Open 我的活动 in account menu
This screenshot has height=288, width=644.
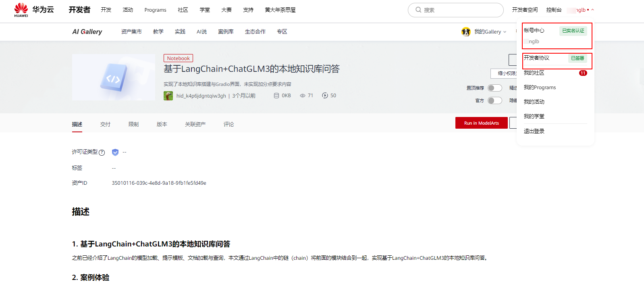[x=534, y=102]
